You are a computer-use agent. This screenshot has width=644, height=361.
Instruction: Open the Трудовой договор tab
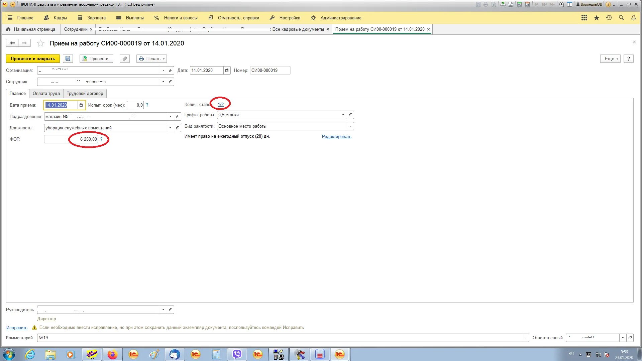point(85,94)
